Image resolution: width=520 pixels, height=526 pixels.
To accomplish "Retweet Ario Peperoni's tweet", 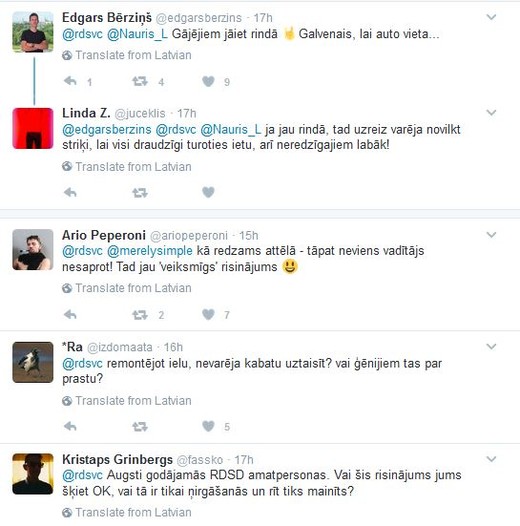I will click(x=140, y=315).
